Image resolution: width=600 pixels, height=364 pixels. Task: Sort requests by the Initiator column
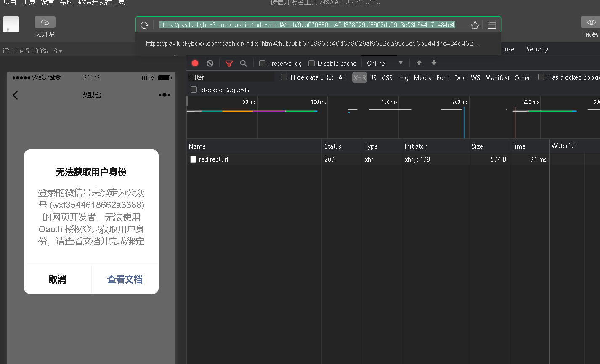click(x=435, y=146)
